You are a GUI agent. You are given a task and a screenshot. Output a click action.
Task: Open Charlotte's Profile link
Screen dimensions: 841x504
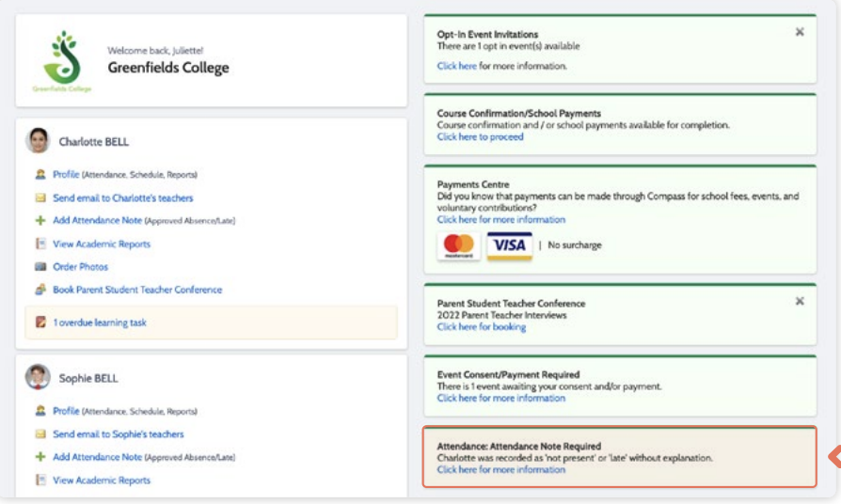coord(66,174)
